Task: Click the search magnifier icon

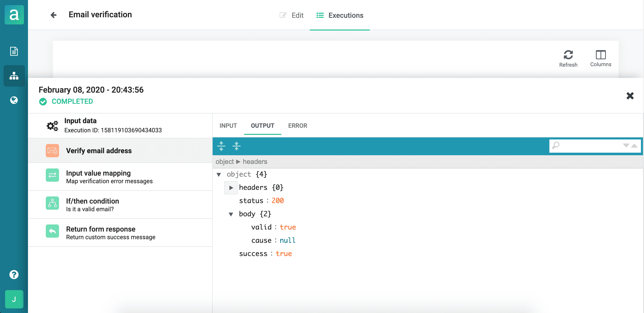Action: click(556, 146)
